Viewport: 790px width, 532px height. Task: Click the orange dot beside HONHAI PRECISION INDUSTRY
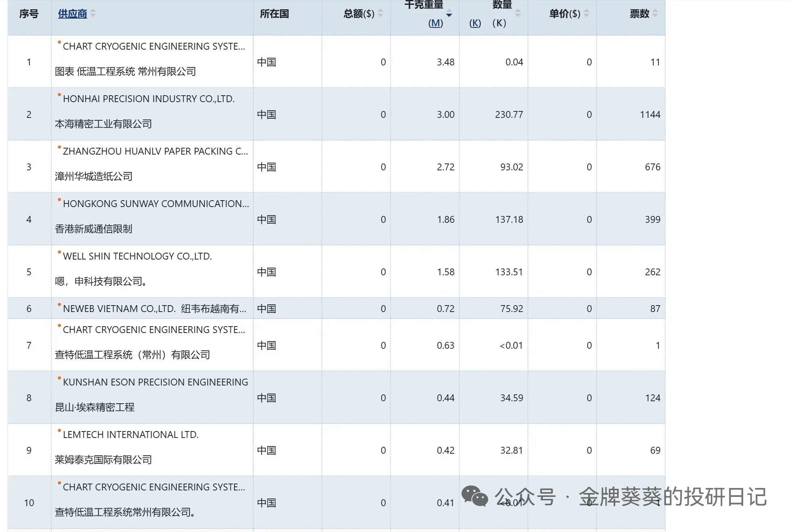pos(59,95)
